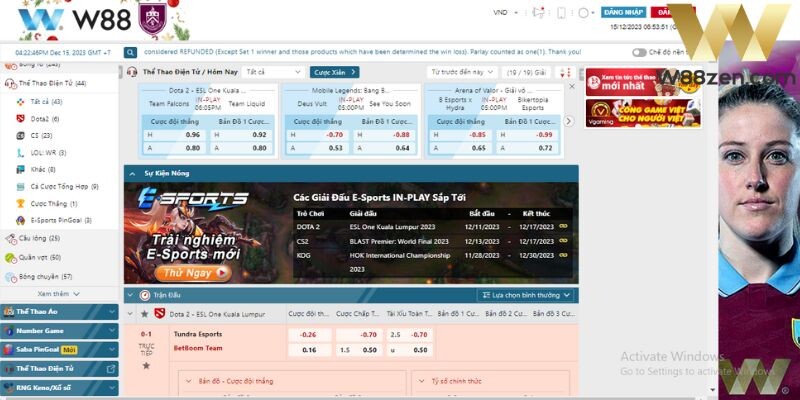Click the LOL: WR icon in the sidebar
The height and width of the screenshot is (400, 800).
click(20, 153)
